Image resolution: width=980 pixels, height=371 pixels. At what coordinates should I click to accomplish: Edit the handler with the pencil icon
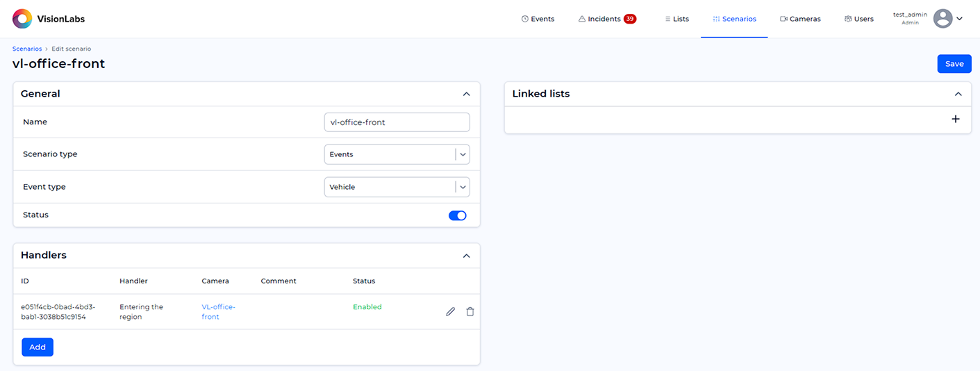point(450,312)
